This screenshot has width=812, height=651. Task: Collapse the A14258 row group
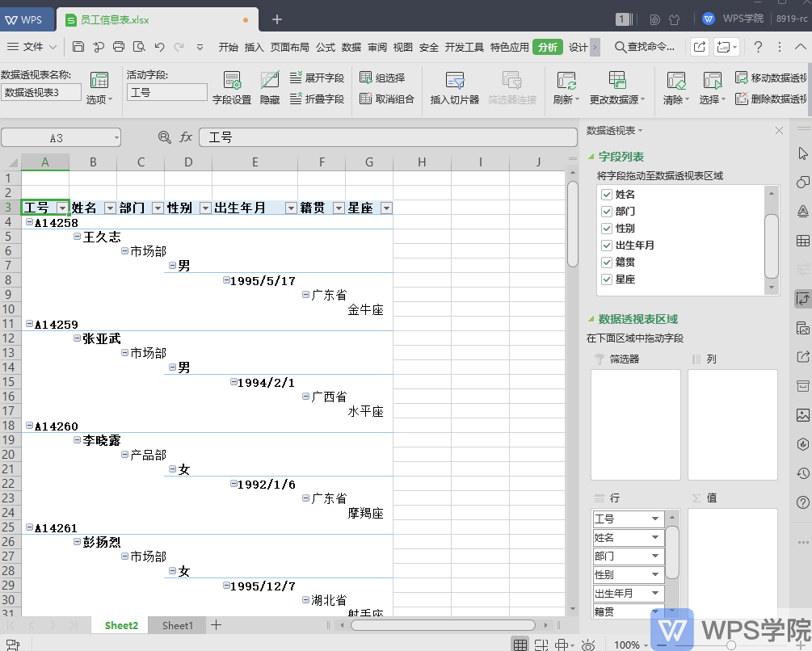click(30, 222)
